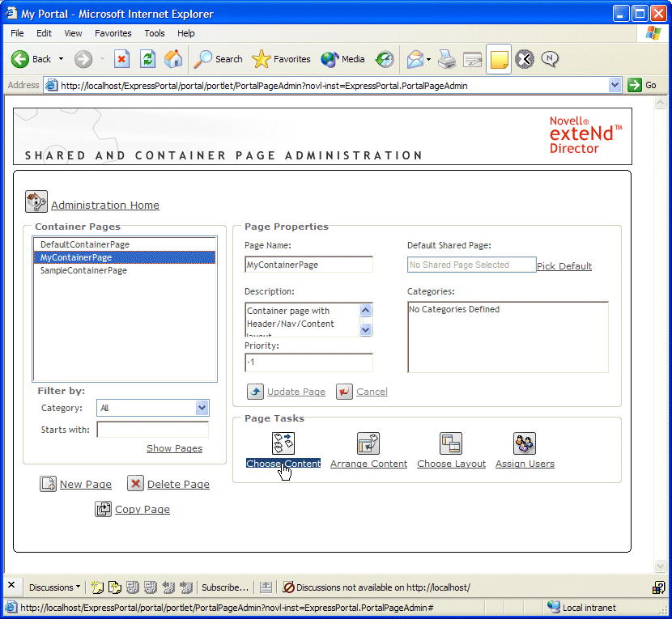This screenshot has width=672, height=619.
Task: Open the Tools menu
Action: coord(154,33)
